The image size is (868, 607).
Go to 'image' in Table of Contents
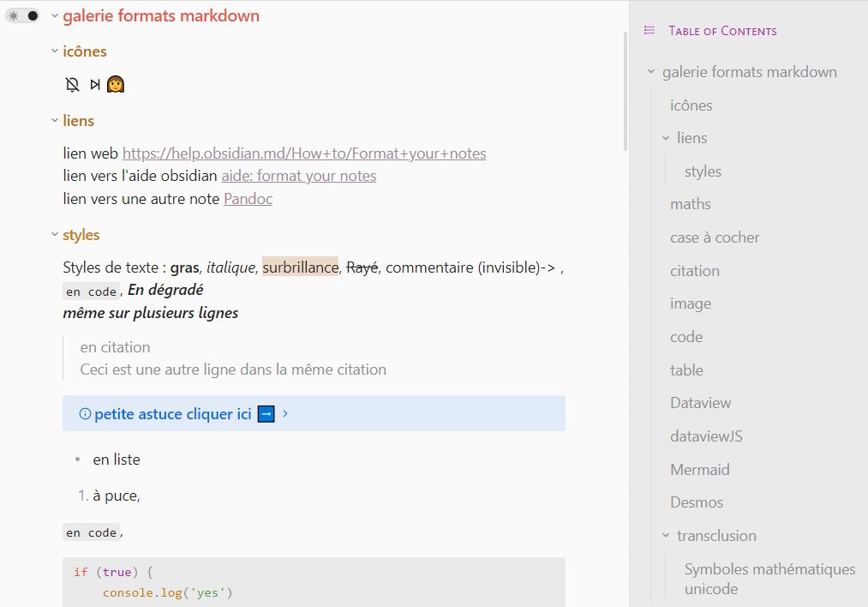click(691, 303)
